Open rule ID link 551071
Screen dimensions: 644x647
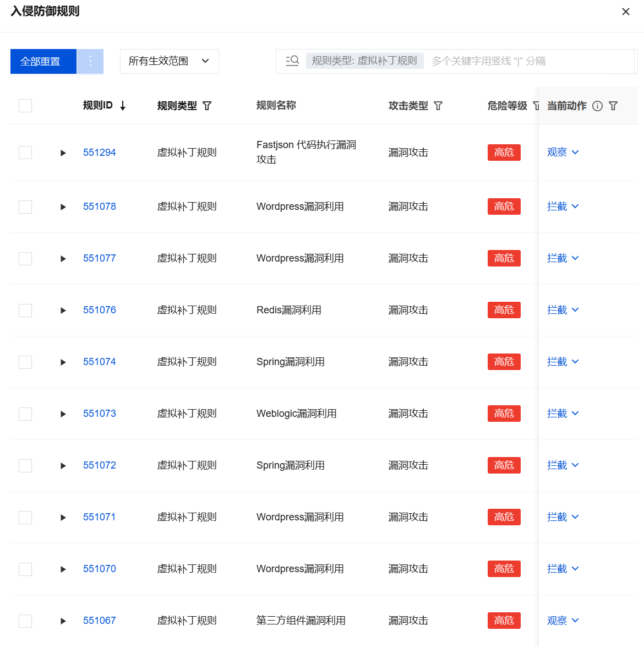(x=100, y=518)
